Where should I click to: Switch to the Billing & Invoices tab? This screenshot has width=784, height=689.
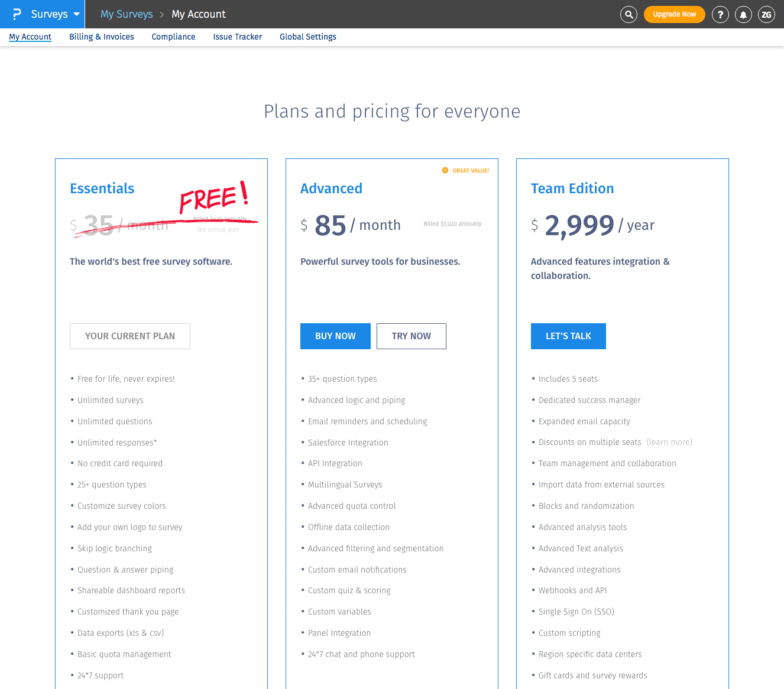pos(101,37)
